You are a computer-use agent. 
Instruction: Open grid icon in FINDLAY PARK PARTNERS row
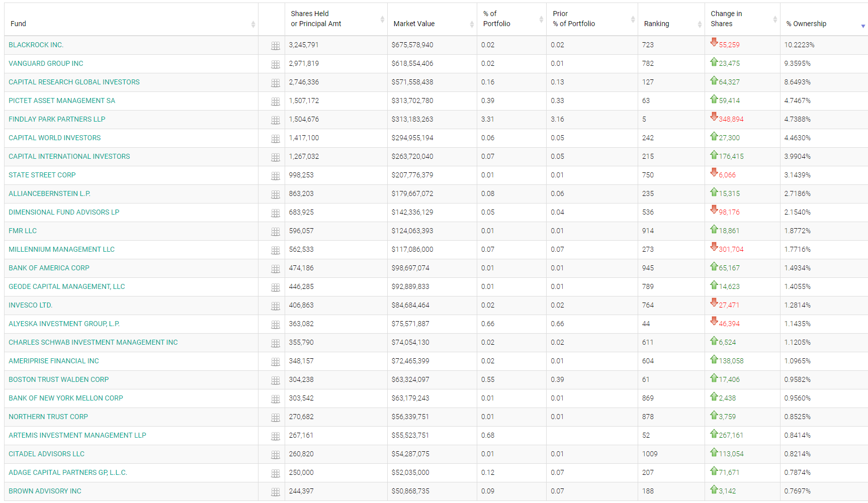(x=276, y=120)
